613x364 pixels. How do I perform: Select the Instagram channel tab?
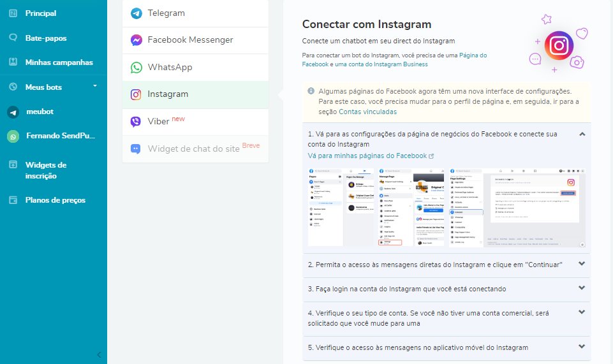point(195,94)
